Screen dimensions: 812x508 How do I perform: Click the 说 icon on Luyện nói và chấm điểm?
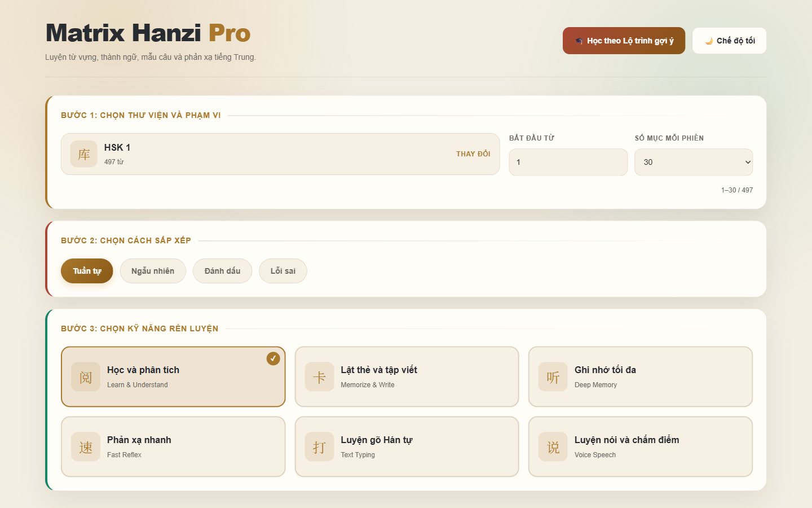pos(553,446)
